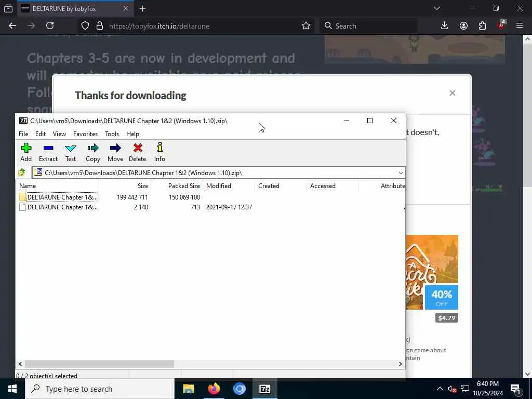Select the Copy toolbar icon
The image size is (532, 399).
[93, 152]
